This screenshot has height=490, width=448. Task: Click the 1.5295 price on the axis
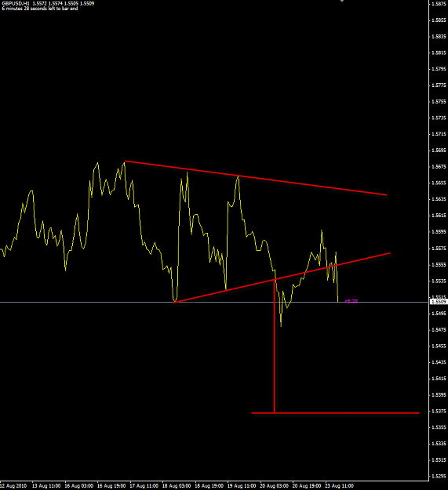tap(439, 476)
